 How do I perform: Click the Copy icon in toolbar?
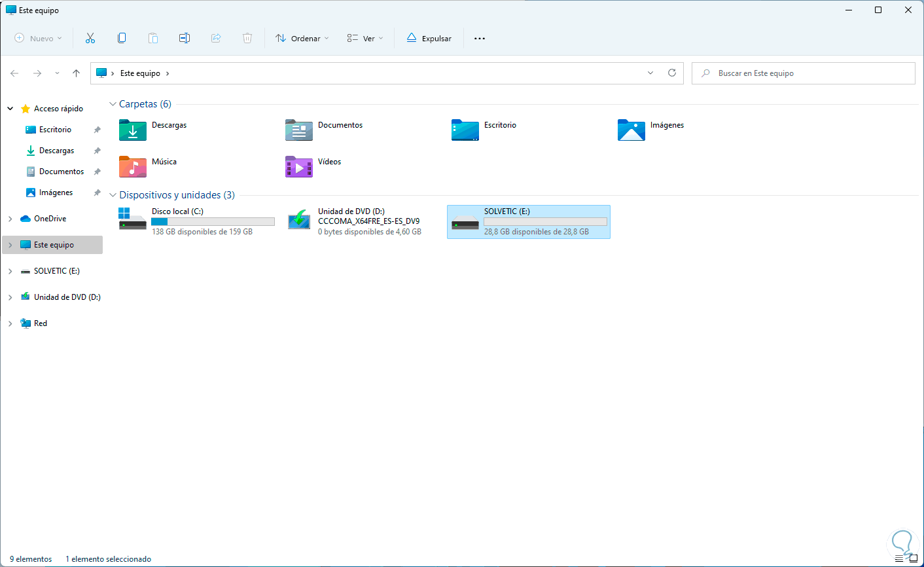tap(122, 39)
